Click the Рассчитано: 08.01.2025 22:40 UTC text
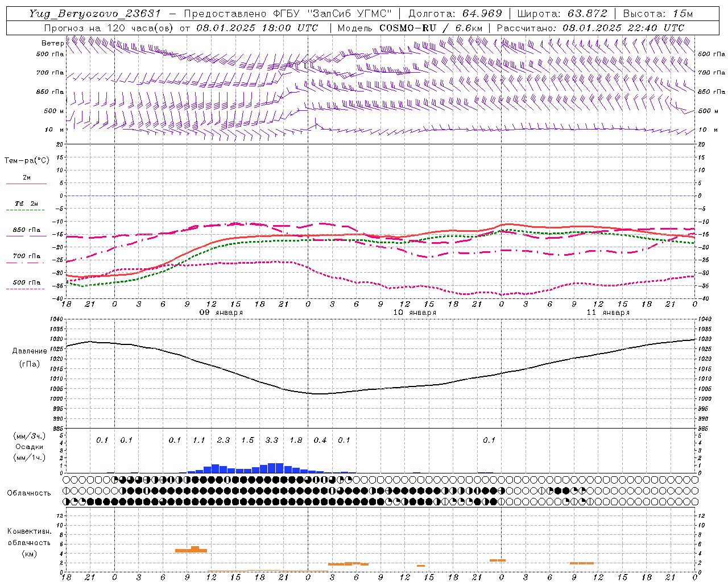The image size is (728, 582). (x=590, y=28)
